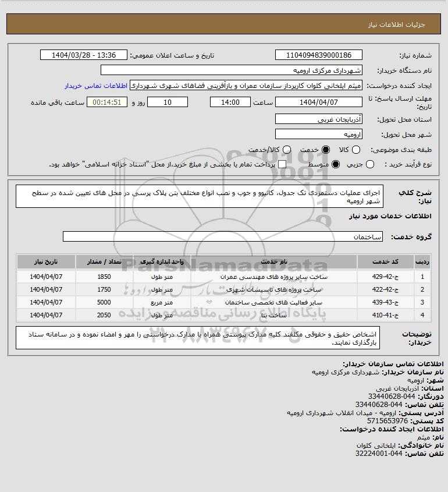Click quantity value 5000
The image size is (448, 492).
(x=104, y=303)
